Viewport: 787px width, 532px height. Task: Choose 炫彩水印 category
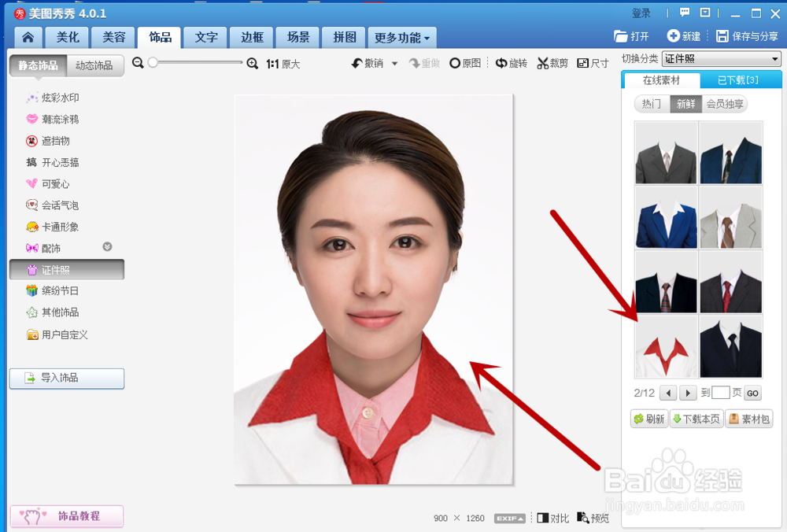point(53,98)
